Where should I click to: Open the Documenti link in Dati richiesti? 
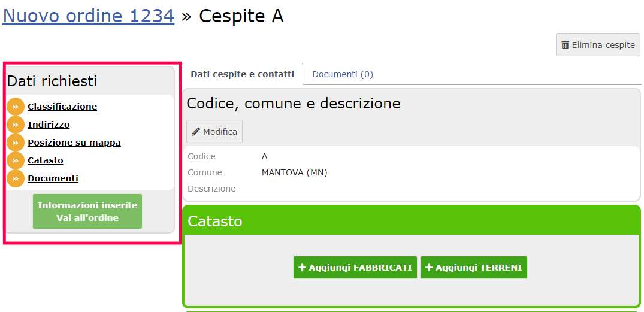53,178
